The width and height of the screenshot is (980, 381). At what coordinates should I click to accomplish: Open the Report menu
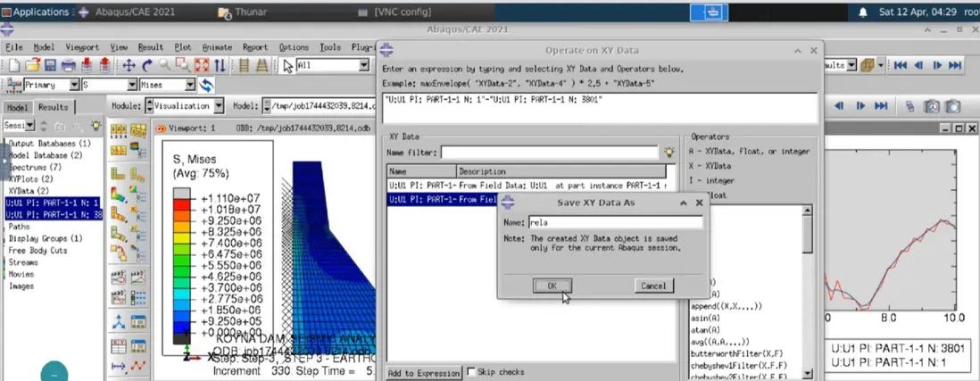(255, 46)
